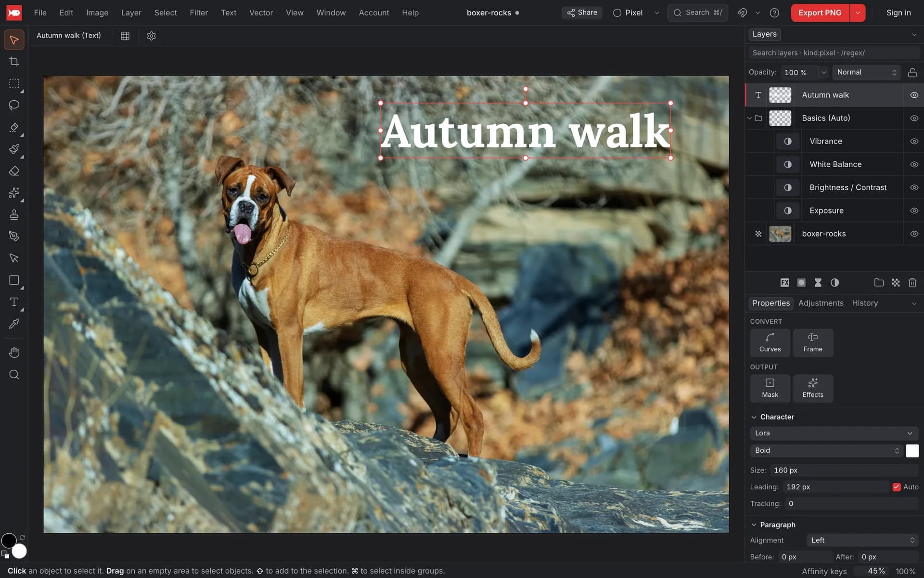Screen dimensions: 924x578
Task: Select the Color Picker eyedropper tool
Action: (x=14, y=324)
